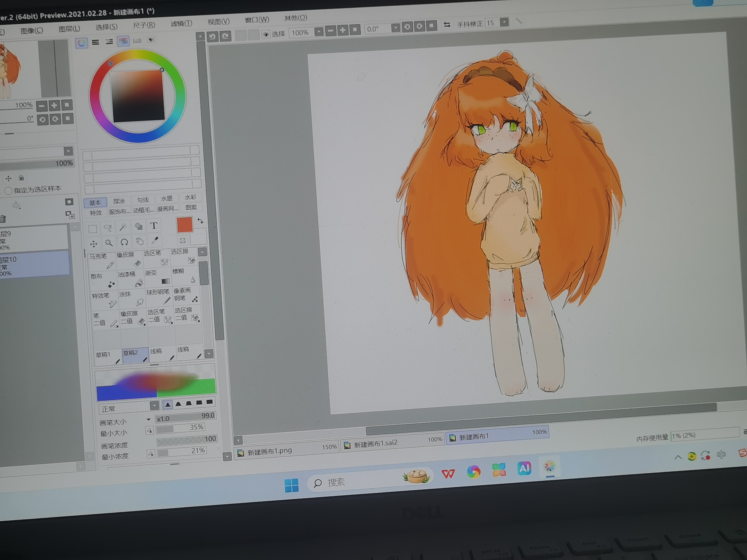Select the sharpest brush edge shape
The height and width of the screenshot is (560, 747).
click(x=168, y=404)
